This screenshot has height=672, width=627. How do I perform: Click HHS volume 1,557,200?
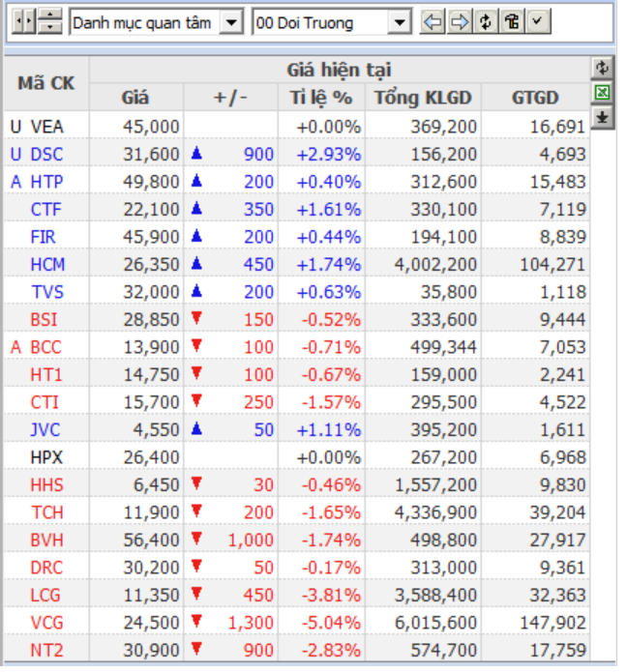435,485
